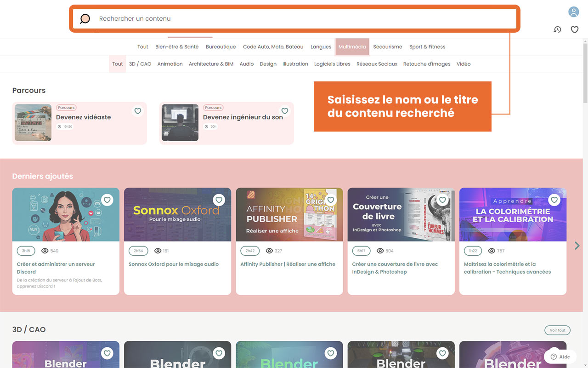
Task: Click Voir tout next to 3D / CAO
Action: (x=557, y=330)
